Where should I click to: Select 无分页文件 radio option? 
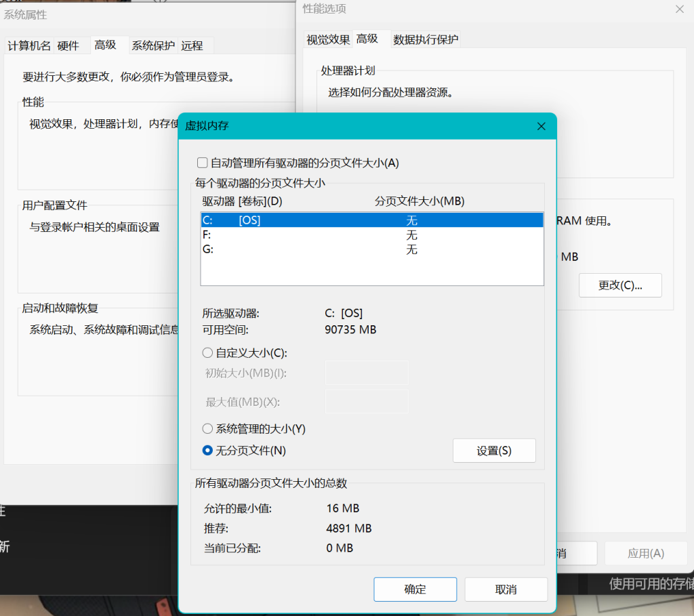207,451
